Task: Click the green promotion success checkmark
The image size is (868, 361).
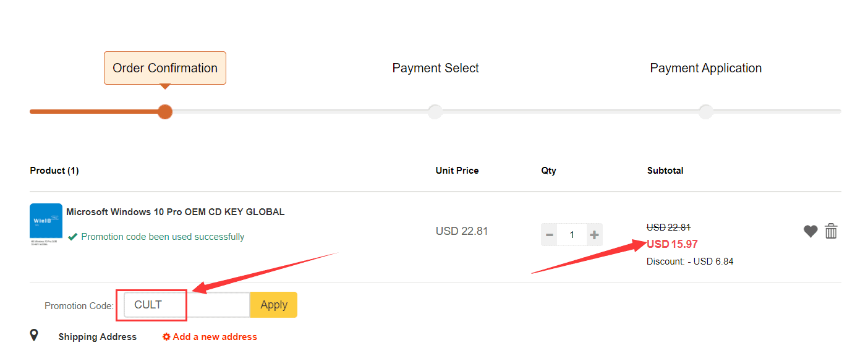Action: pyautogui.click(x=73, y=237)
